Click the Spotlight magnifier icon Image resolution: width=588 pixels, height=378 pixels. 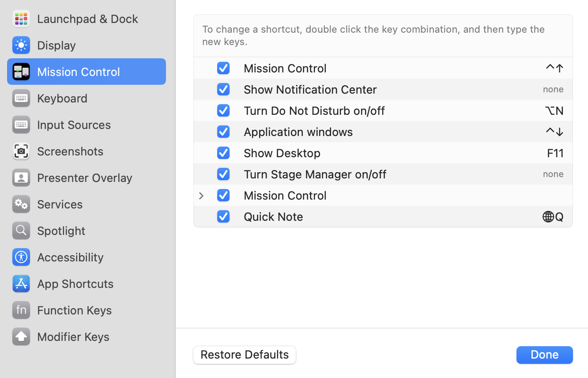(21, 231)
